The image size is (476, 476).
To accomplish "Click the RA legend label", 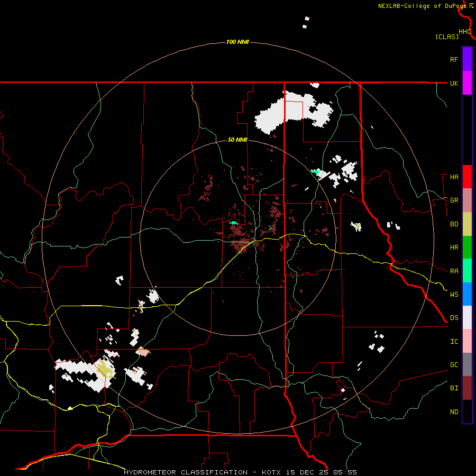I will click(x=454, y=271).
